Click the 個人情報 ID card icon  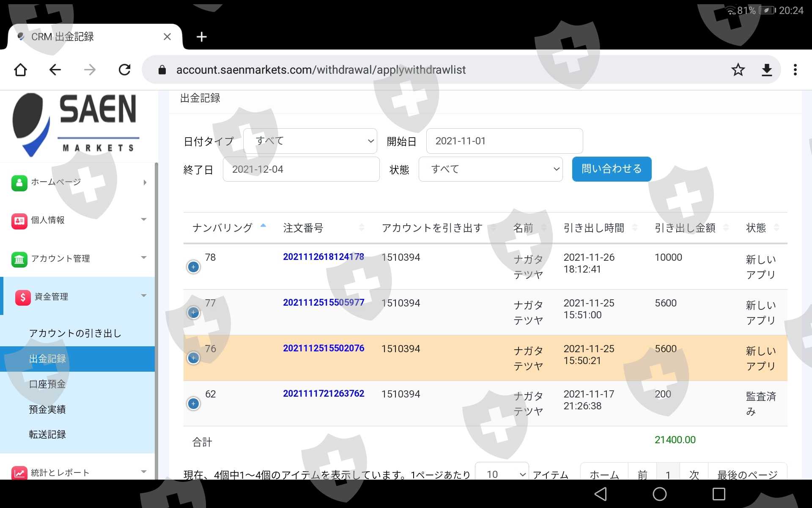pyautogui.click(x=19, y=221)
